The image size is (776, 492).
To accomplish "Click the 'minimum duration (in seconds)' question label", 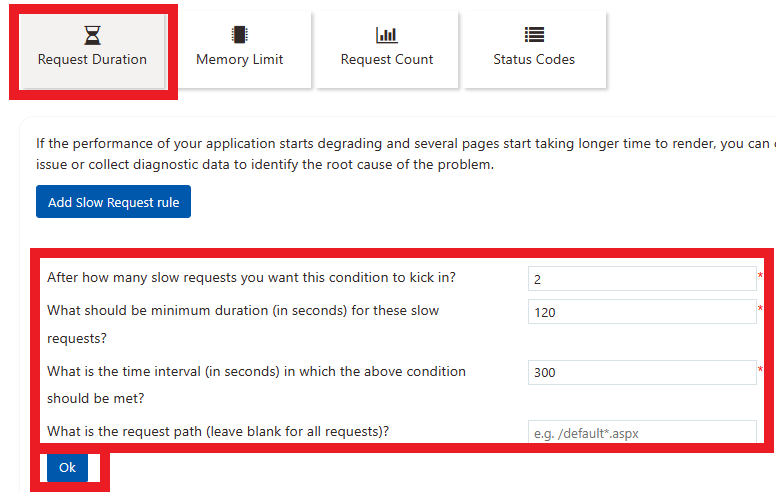I will tap(243, 311).
